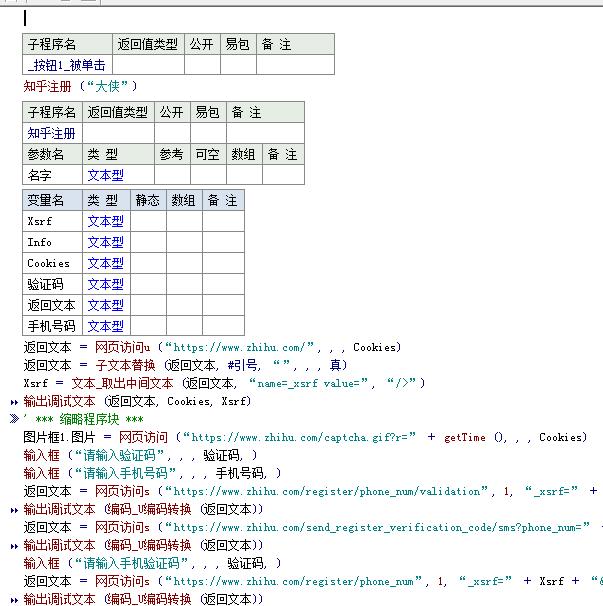This screenshot has height=606, width=603.
Task: Toggle 易包 cell of _按钮1_被单击 row
Action: coord(238,65)
